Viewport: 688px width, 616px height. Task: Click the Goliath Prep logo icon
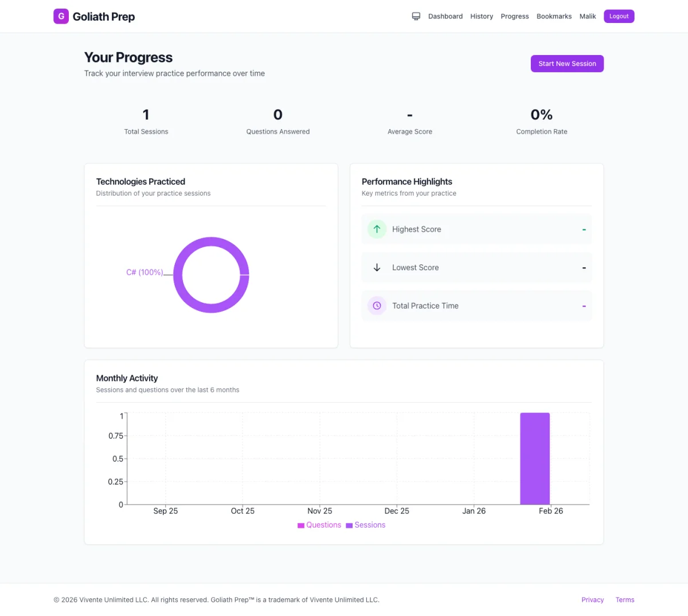click(61, 16)
